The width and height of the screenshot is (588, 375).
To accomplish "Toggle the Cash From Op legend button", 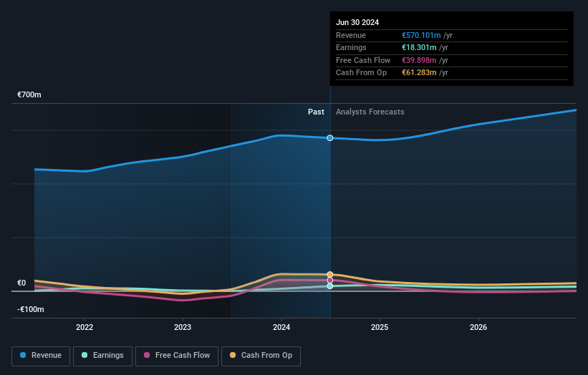I will (x=261, y=356).
